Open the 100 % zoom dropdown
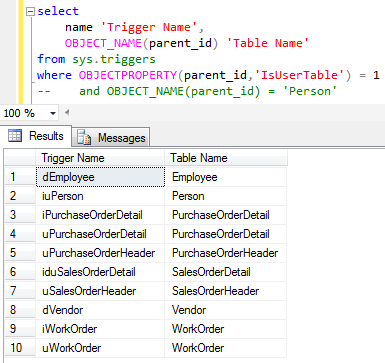Viewport: 385px width, 363px height. 53,113
